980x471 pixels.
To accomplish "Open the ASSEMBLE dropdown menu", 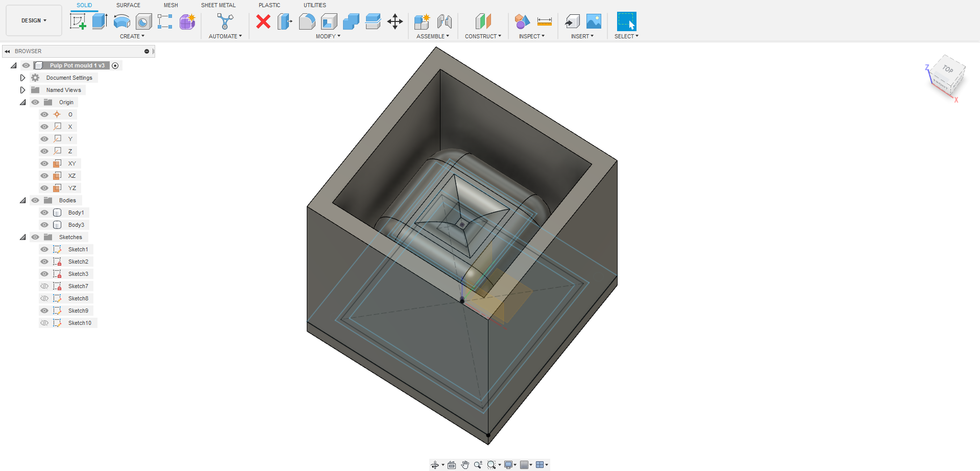I will (433, 36).
